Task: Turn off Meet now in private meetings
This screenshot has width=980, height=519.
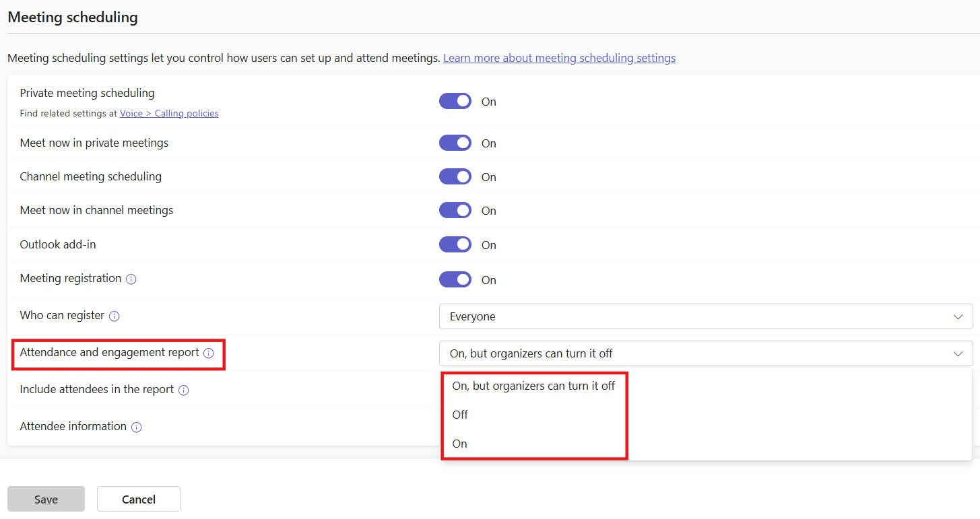Action: (455, 143)
